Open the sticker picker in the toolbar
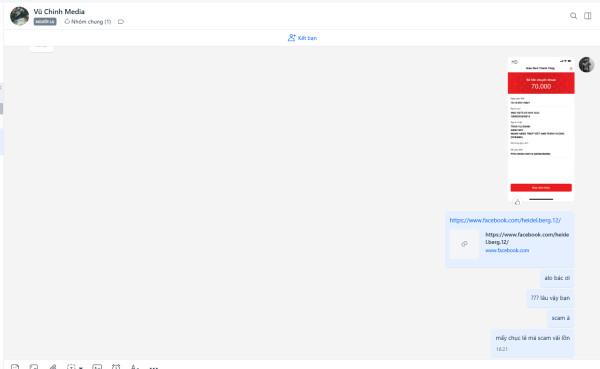 pos(15,367)
